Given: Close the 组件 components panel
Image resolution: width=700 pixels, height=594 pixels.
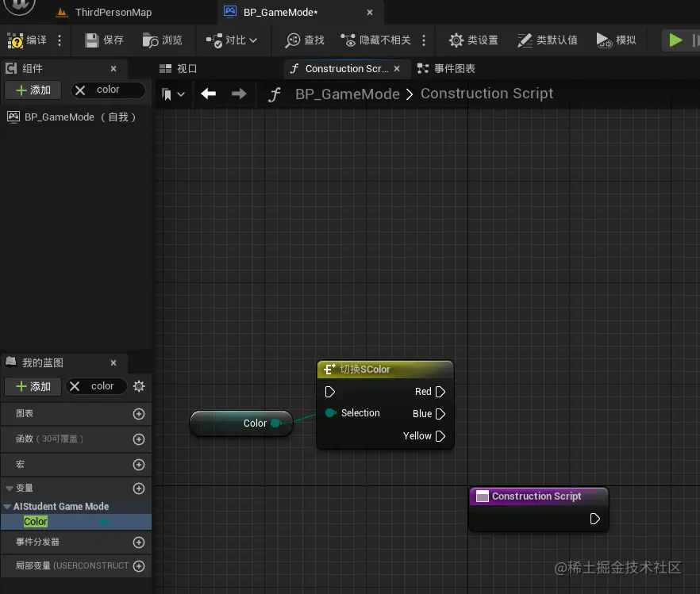Looking at the screenshot, I should point(113,69).
